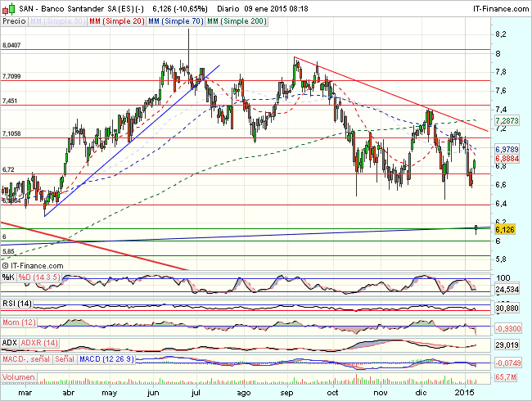532x401 pixels.
Task: Click the current price tag 6,126
Action: (x=505, y=230)
